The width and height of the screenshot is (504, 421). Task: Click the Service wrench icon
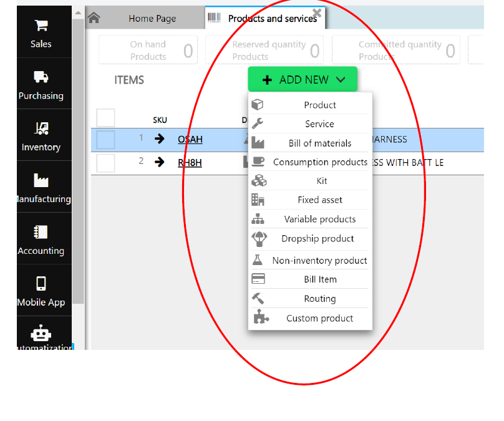[258, 123]
